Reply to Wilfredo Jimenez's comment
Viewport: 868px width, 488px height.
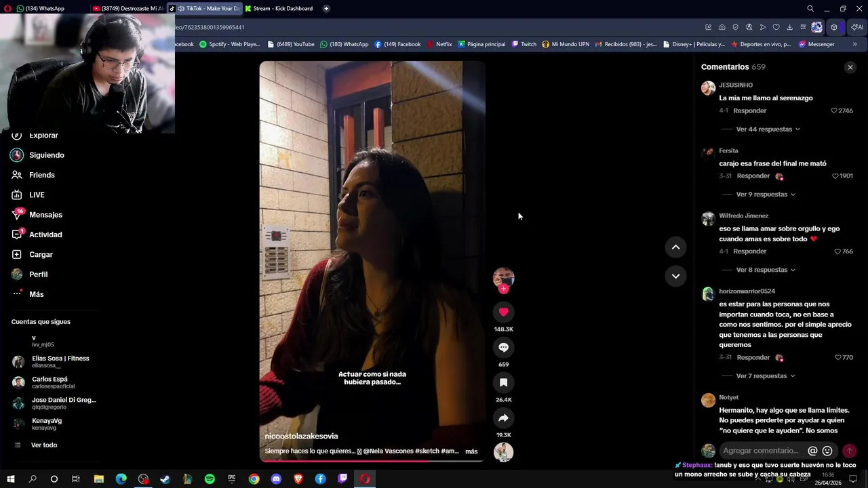click(x=749, y=251)
